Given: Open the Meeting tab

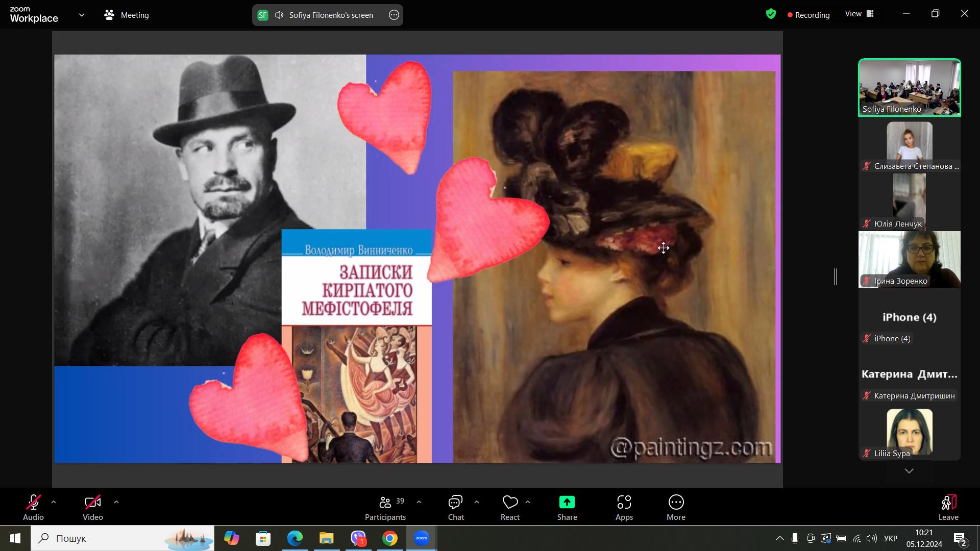Looking at the screenshot, I should (127, 15).
